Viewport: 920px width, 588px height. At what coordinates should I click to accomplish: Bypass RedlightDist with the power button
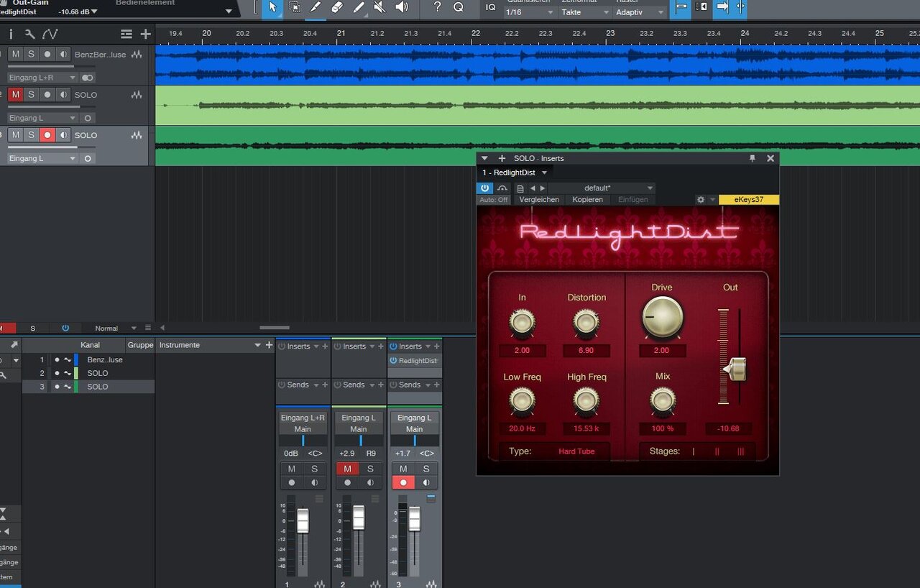coord(485,188)
